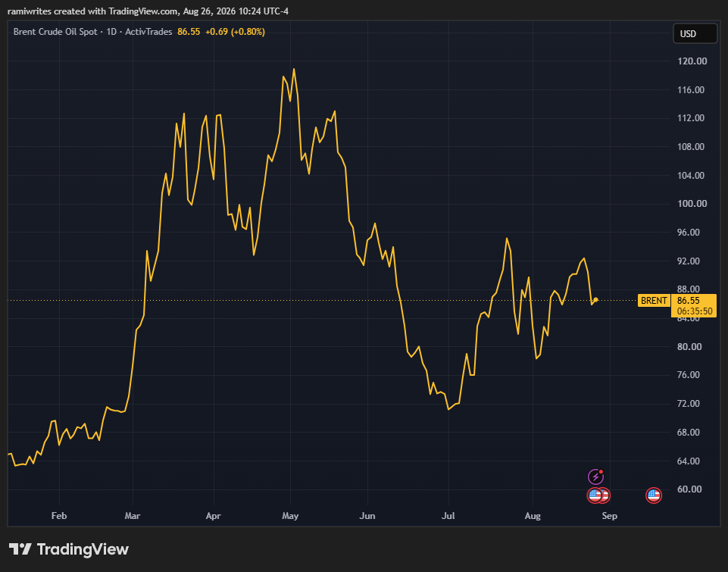Click the 60.00 price axis label
The image size is (728, 572).
tap(689, 489)
